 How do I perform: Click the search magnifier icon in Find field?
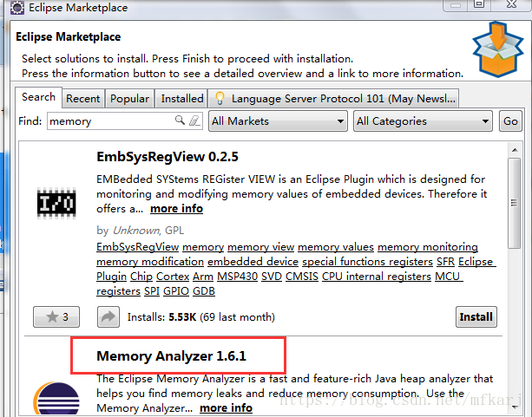coord(180,120)
